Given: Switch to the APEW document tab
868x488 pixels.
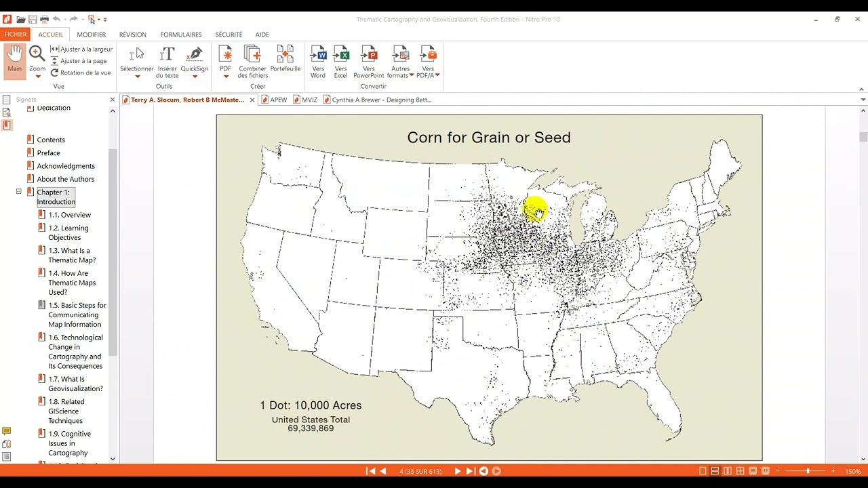Looking at the screenshot, I should point(274,100).
